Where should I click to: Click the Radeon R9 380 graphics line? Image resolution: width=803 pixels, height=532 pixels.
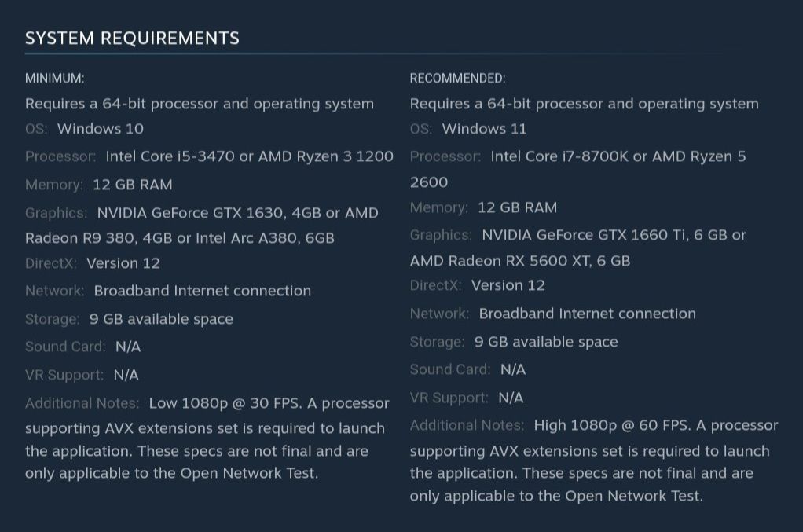180,238
